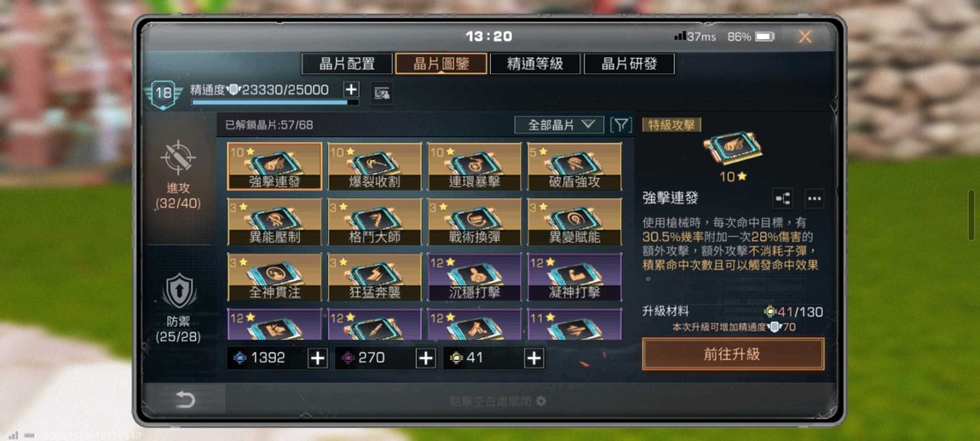This screenshot has width=980, height=441.
Task: Select the 沉穩打擊 purple chip card
Action: pyautogui.click(x=475, y=277)
